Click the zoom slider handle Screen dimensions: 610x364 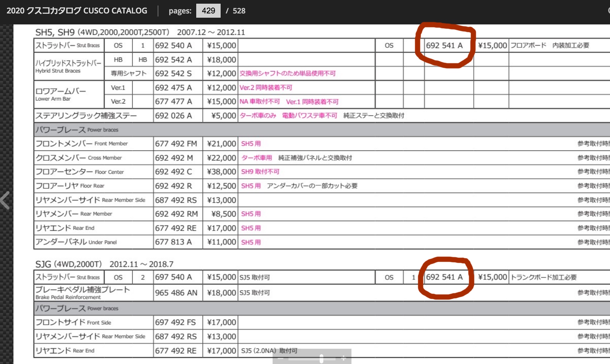pyautogui.click(x=322, y=359)
